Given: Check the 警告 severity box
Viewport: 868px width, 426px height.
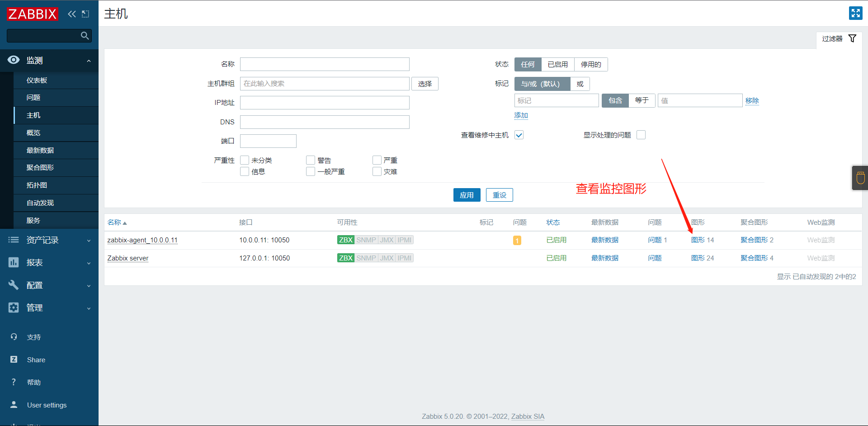Looking at the screenshot, I should 311,160.
